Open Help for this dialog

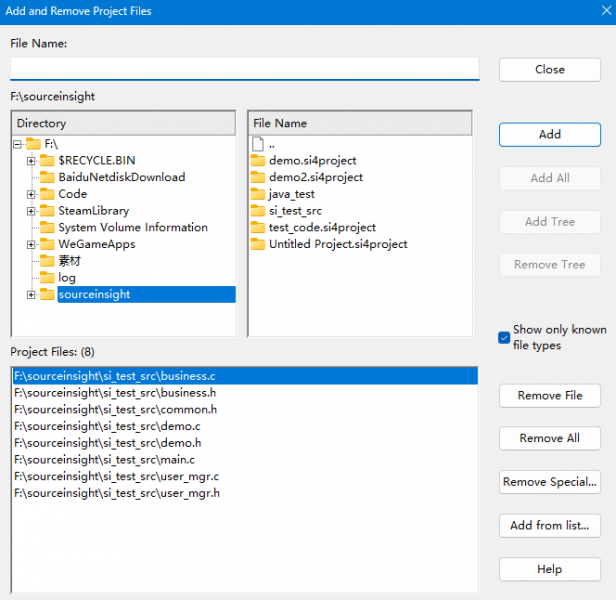pyautogui.click(x=550, y=569)
